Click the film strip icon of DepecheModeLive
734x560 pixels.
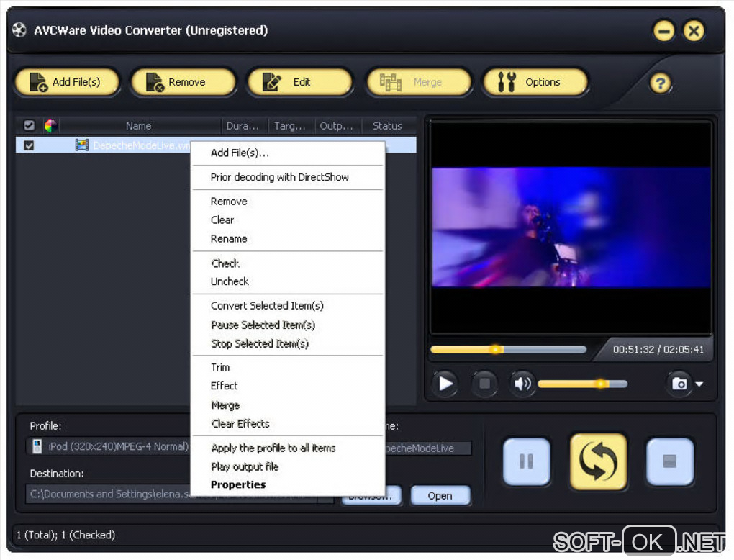(82, 145)
